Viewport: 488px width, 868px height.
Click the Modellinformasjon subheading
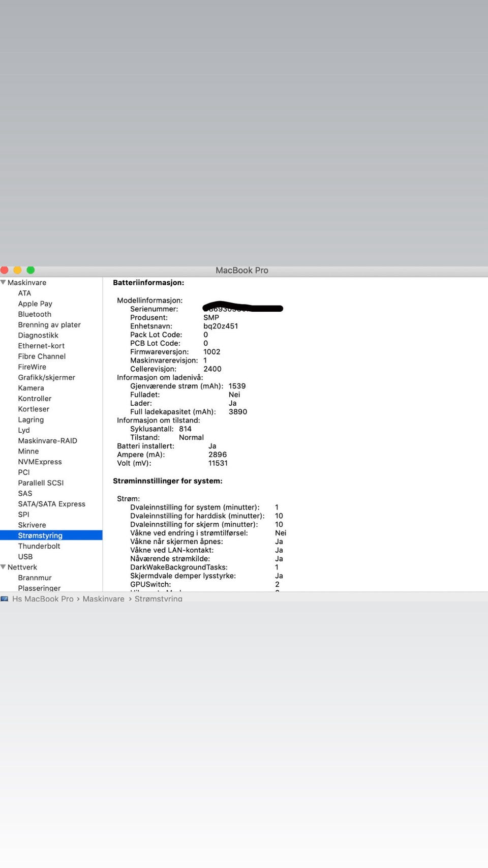tap(150, 300)
